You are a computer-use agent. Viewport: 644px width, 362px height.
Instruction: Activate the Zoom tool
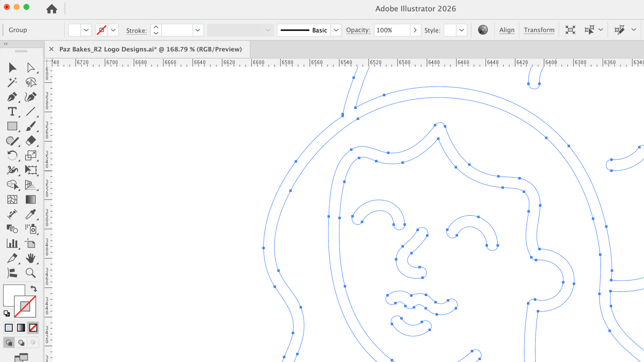pos(31,273)
